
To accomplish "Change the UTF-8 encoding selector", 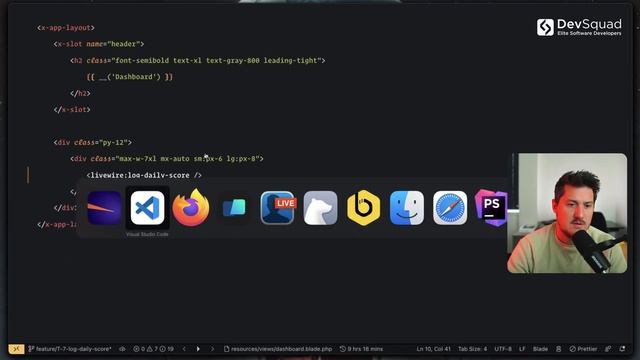I will (x=503, y=349).
